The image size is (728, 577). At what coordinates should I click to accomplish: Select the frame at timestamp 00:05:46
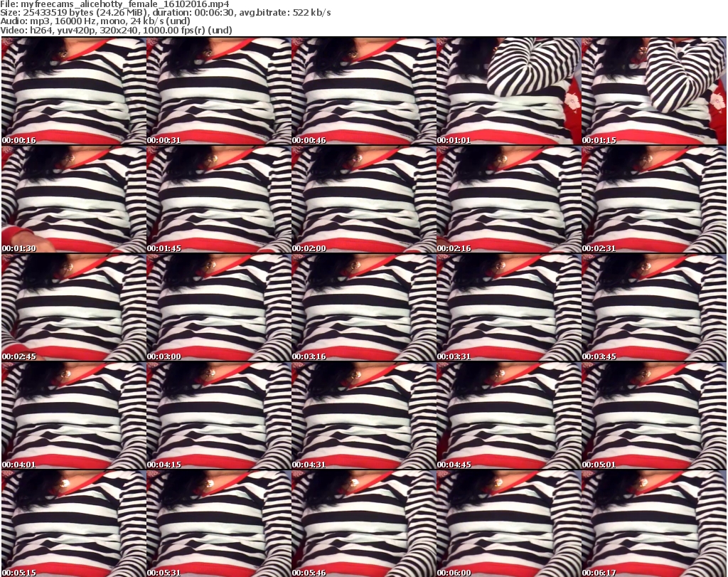363,523
